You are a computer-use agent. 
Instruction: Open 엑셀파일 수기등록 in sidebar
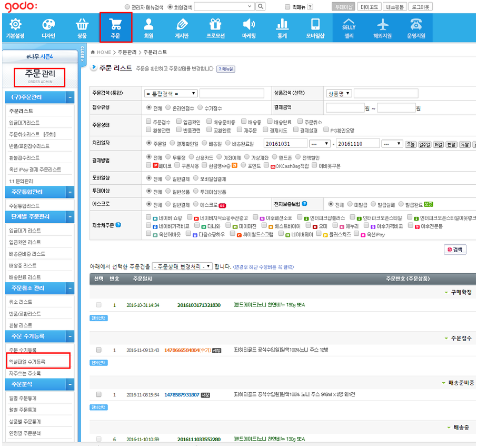(x=27, y=362)
